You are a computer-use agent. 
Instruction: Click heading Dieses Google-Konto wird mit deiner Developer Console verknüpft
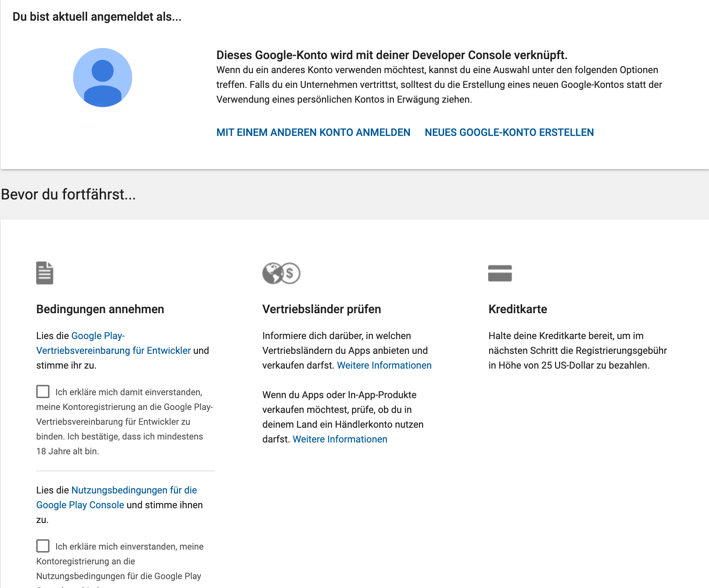392,55
